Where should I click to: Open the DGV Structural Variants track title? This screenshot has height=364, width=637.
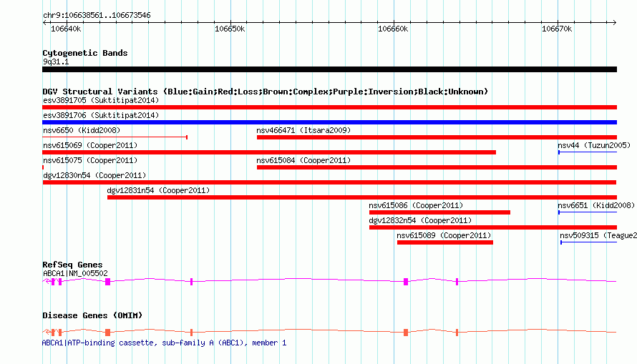[x=266, y=92]
